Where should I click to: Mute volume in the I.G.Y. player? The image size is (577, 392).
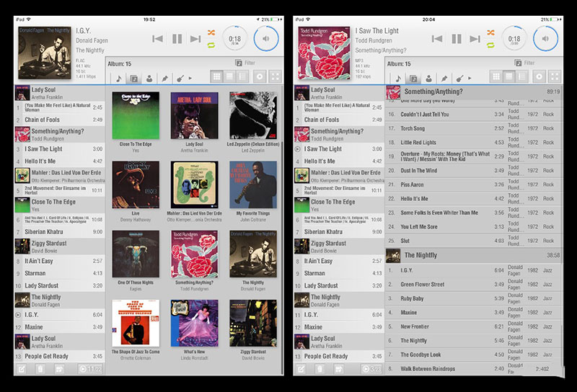266,39
